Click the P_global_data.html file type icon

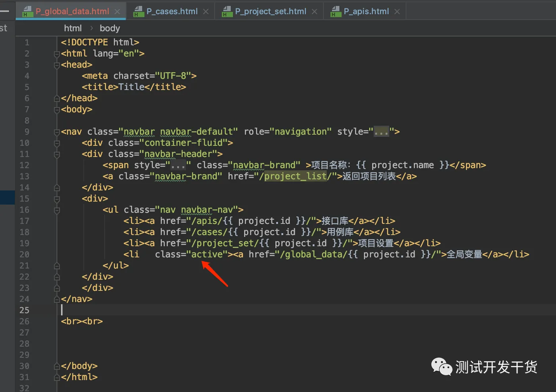pyautogui.click(x=27, y=12)
